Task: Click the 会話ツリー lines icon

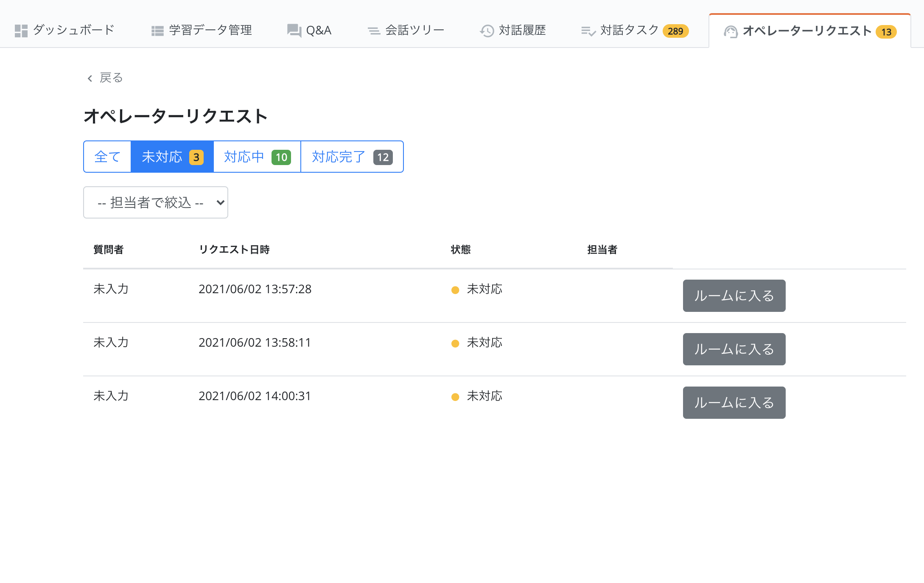Action: [374, 31]
